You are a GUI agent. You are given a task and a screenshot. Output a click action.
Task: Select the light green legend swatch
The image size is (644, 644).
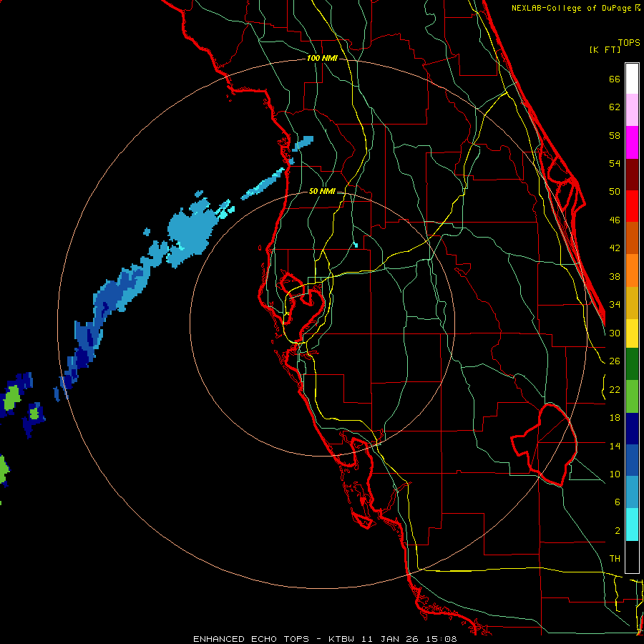click(x=632, y=396)
